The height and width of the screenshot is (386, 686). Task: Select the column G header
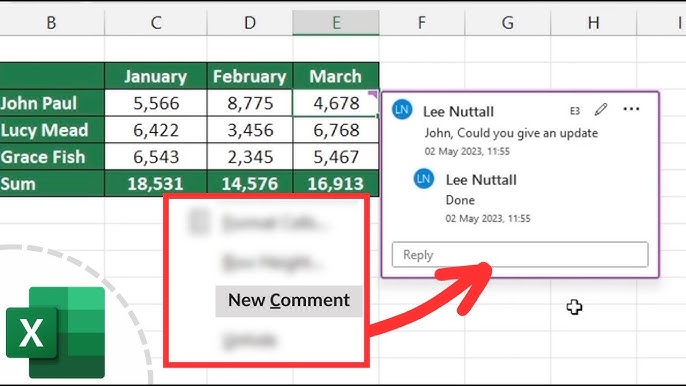point(508,22)
